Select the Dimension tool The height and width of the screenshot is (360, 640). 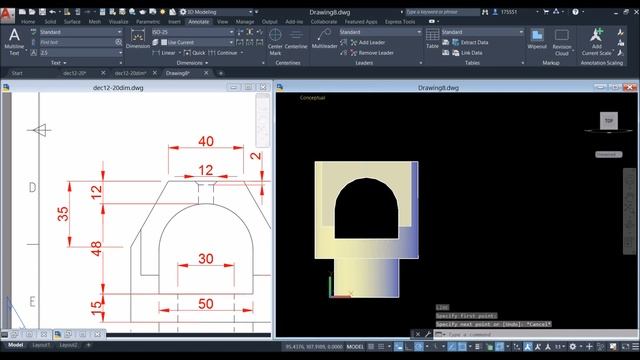coord(138,39)
